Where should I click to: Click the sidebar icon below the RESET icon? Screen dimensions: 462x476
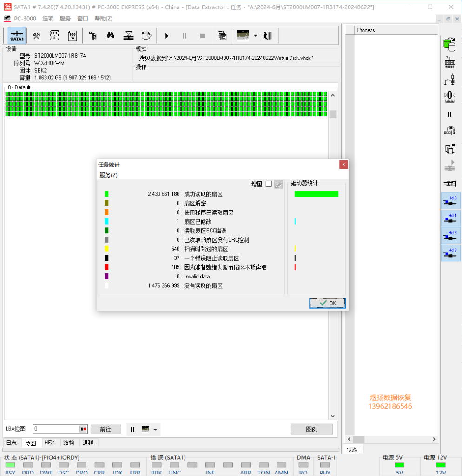click(x=449, y=79)
